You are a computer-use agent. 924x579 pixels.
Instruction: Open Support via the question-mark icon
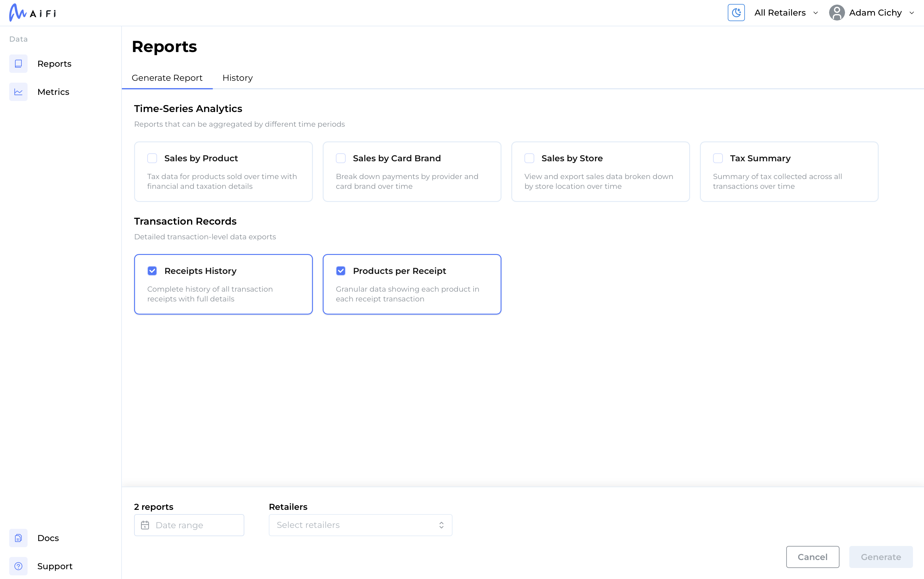coord(18,566)
